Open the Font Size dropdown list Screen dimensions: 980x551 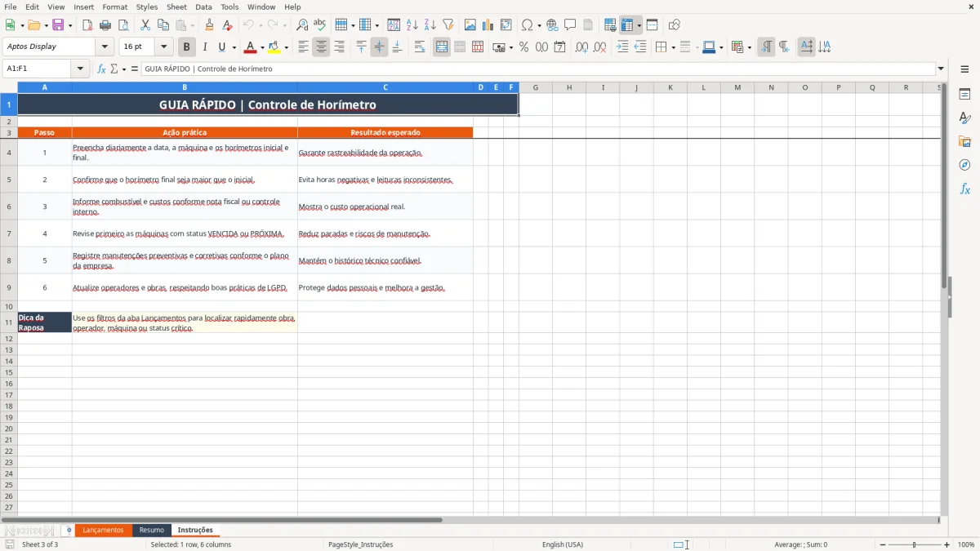164,47
